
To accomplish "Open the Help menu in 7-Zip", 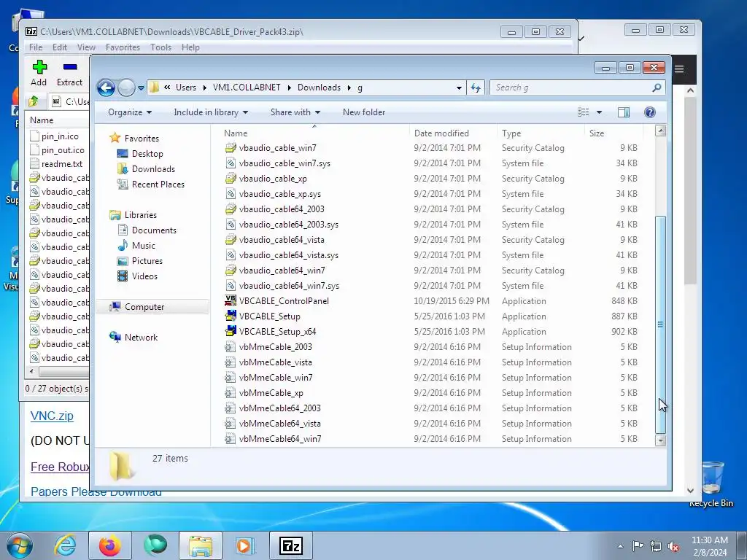I will tap(190, 47).
